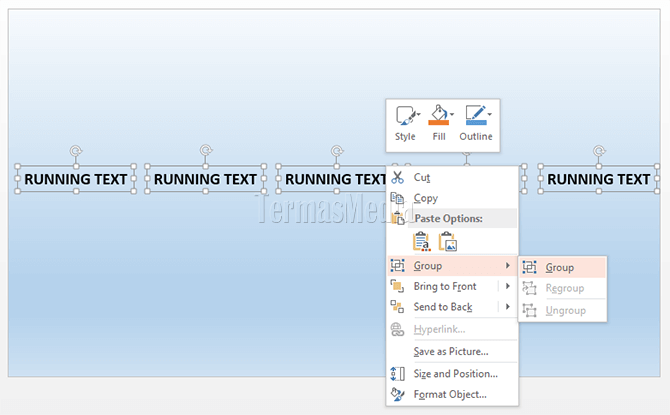Click the second RUNNING TEXT box
This screenshot has height=415, width=670.
[x=205, y=179]
